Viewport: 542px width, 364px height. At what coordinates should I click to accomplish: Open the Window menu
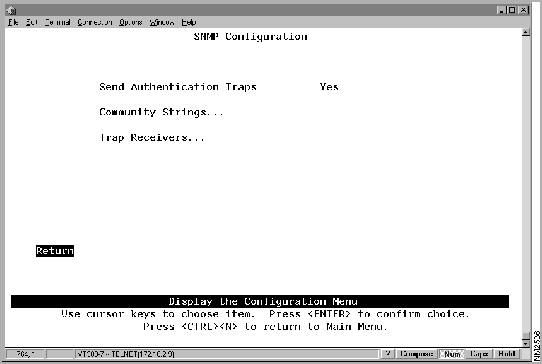pyautogui.click(x=162, y=22)
